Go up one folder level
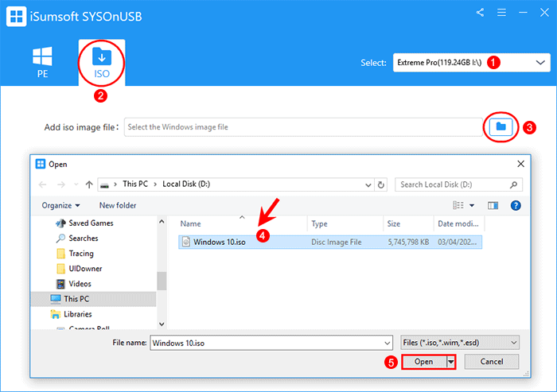 (89, 184)
